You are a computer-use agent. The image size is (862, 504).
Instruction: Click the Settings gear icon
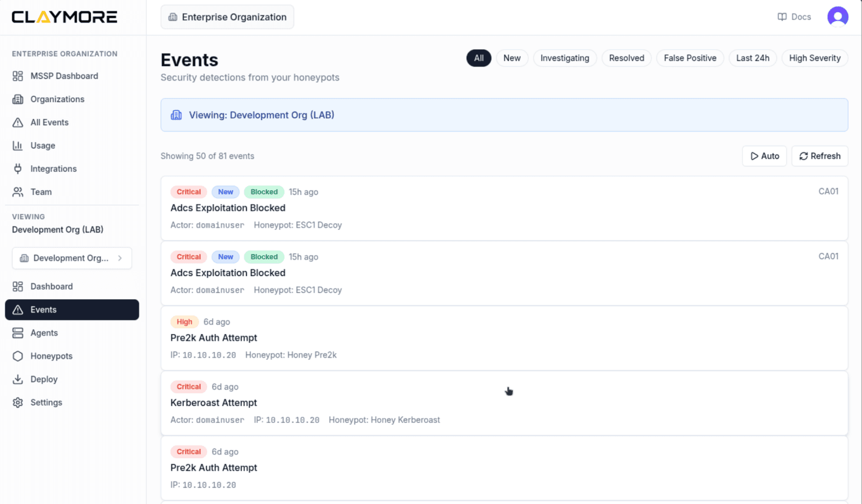point(18,403)
